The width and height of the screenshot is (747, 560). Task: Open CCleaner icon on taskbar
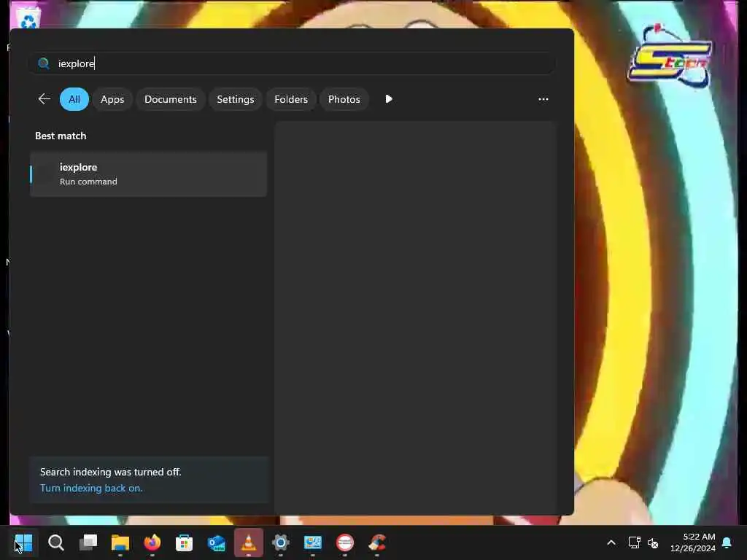pos(377,542)
